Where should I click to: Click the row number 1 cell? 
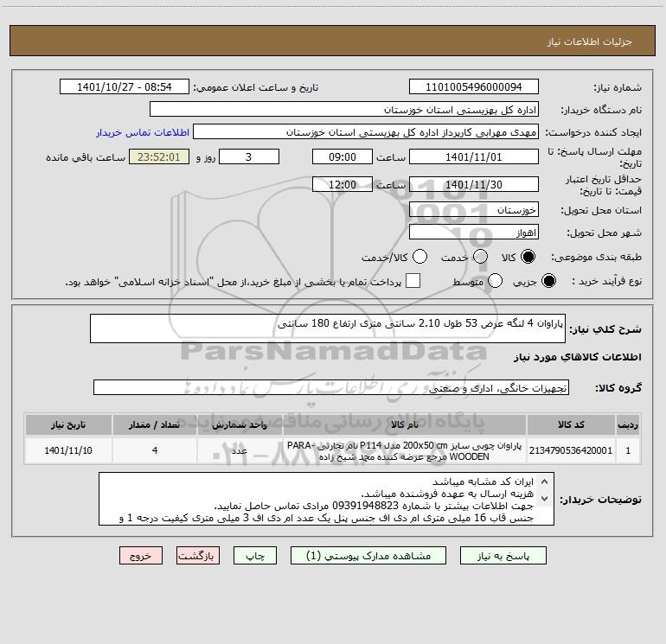point(628,450)
